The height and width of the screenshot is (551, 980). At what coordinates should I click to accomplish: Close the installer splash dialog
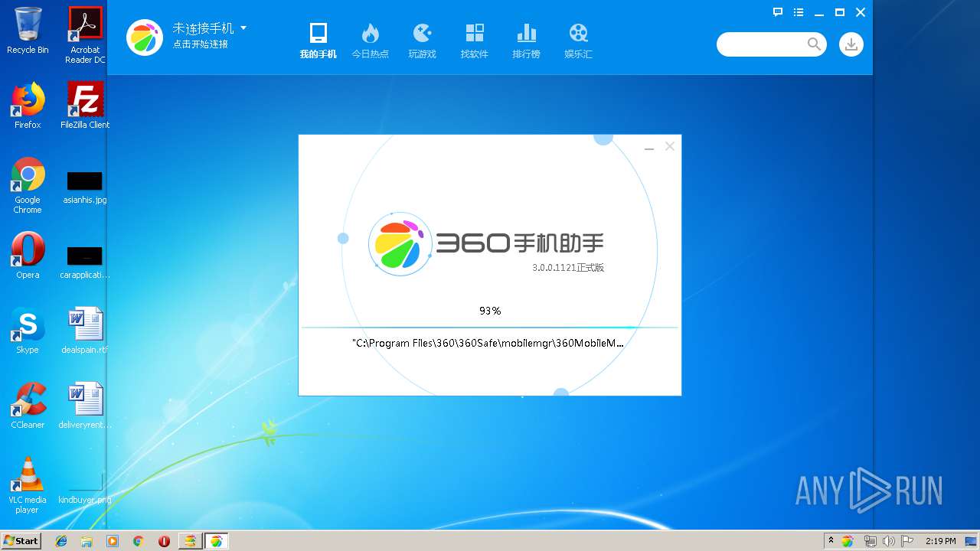pos(670,146)
